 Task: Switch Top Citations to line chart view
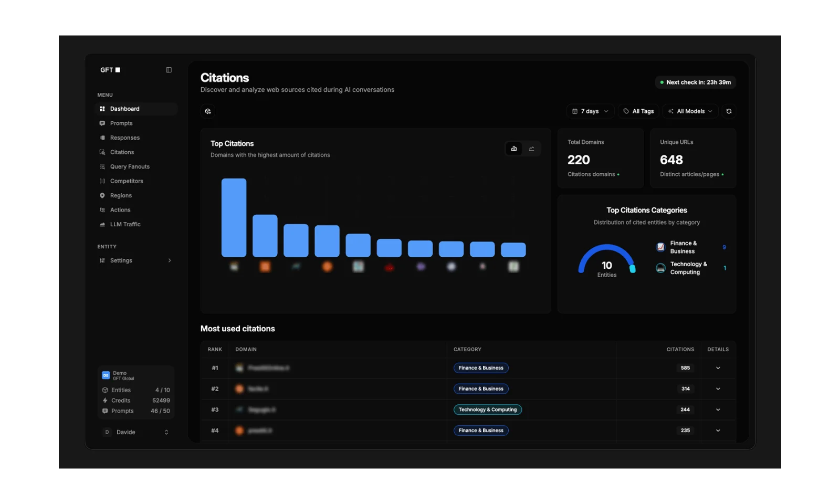[532, 149]
